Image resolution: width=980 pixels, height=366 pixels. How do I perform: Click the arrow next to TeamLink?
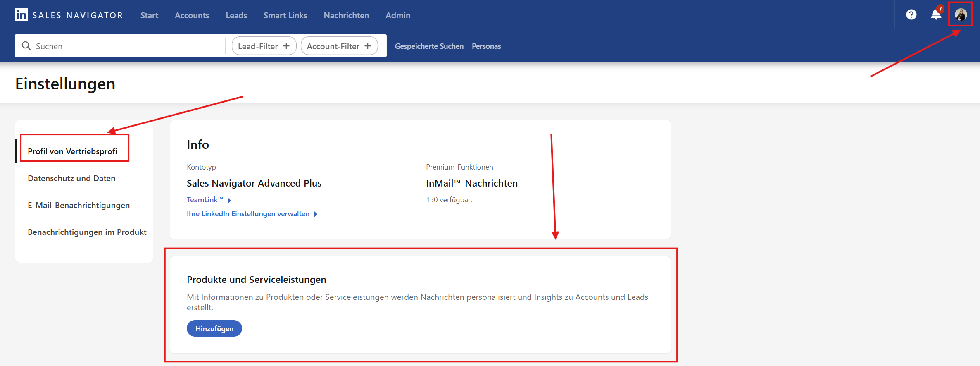229,200
